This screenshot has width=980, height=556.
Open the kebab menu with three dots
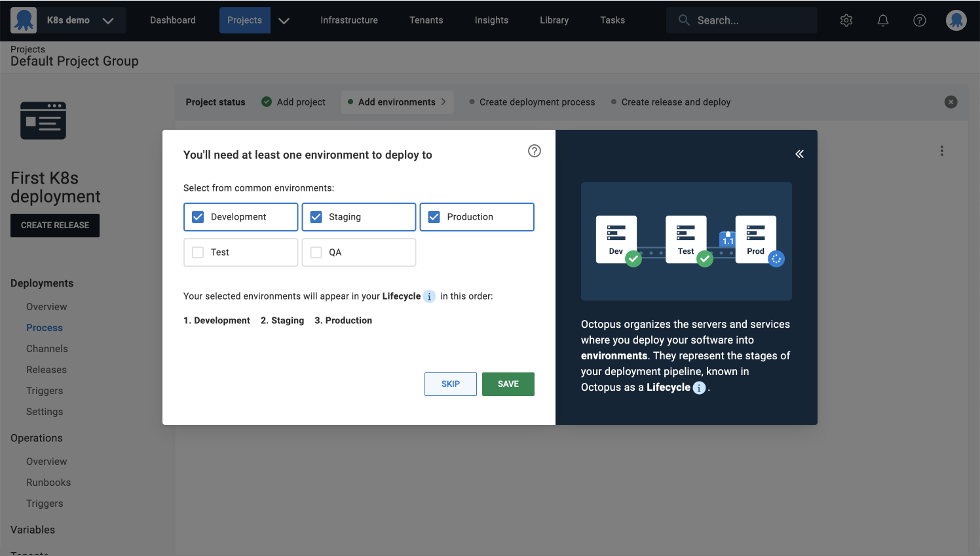(x=941, y=151)
